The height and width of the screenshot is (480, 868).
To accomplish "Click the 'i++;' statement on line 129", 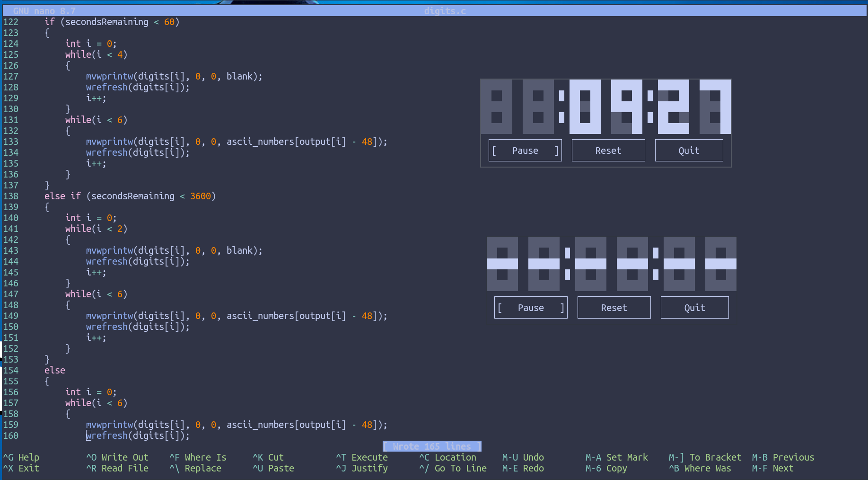I will (96, 98).
